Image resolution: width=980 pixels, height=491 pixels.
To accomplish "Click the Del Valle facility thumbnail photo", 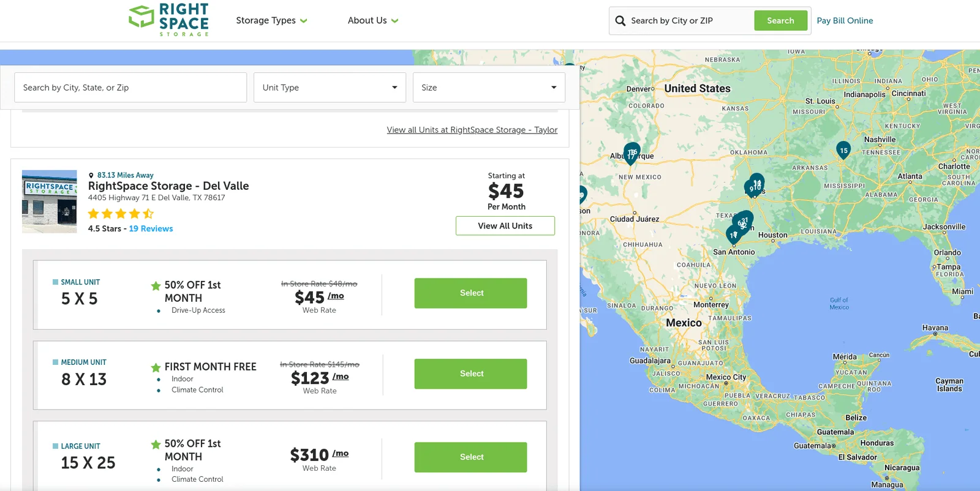I will pyautogui.click(x=50, y=201).
